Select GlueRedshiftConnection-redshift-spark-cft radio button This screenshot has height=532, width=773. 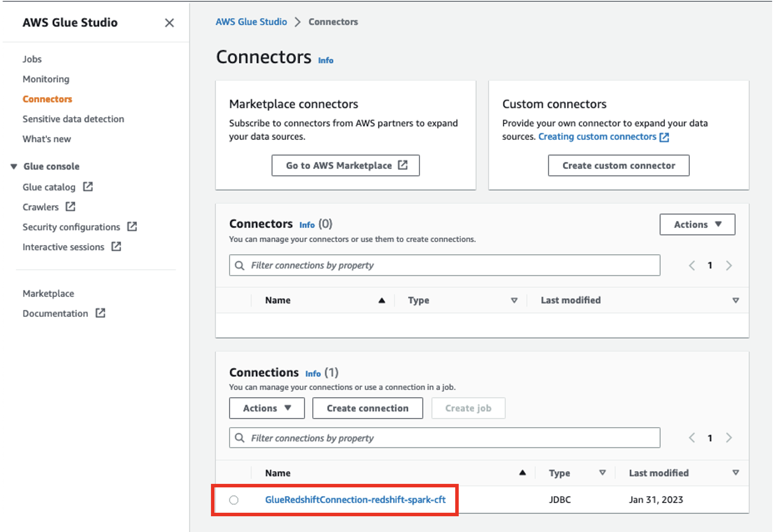[234, 500]
